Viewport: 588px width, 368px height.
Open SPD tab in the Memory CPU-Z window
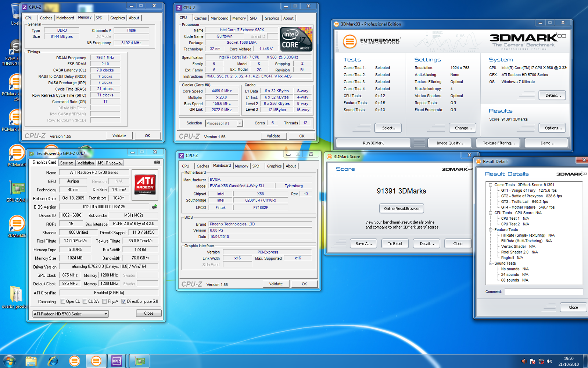click(99, 18)
